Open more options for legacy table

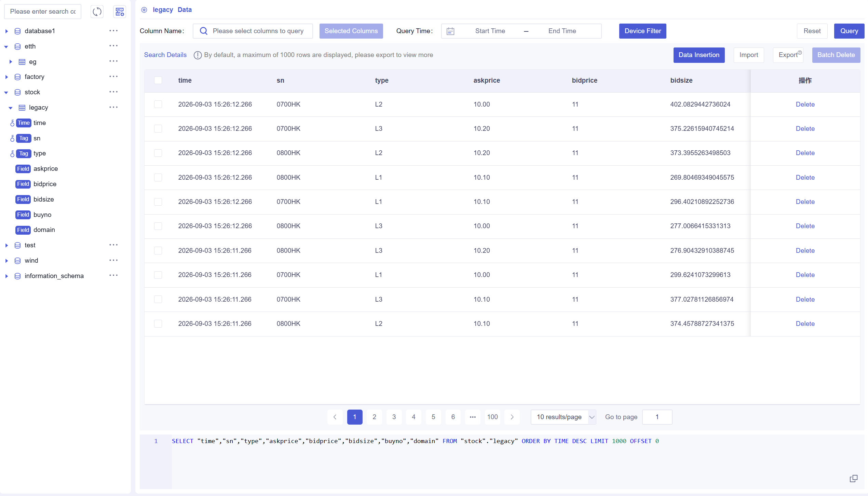coord(113,107)
